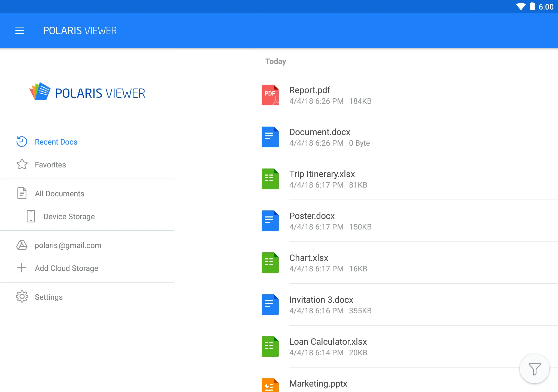
Task: Open the navigation drawer menu
Action: (x=20, y=30)
